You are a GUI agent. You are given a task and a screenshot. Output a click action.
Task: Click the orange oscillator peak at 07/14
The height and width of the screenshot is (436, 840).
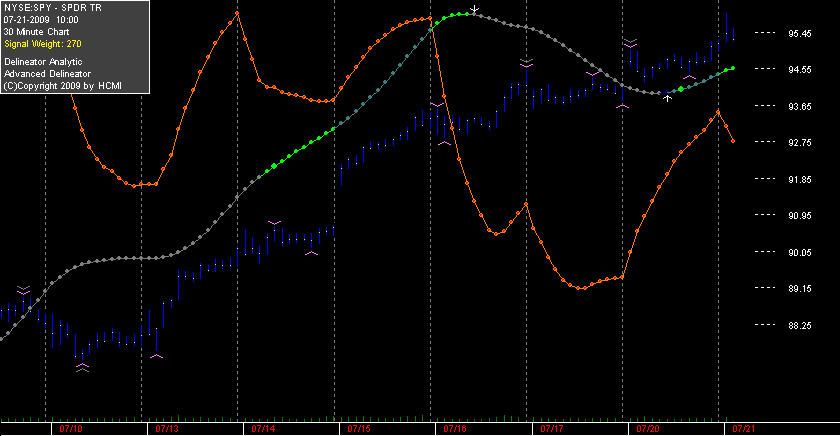pyautogui.click(x=237, y=13)
